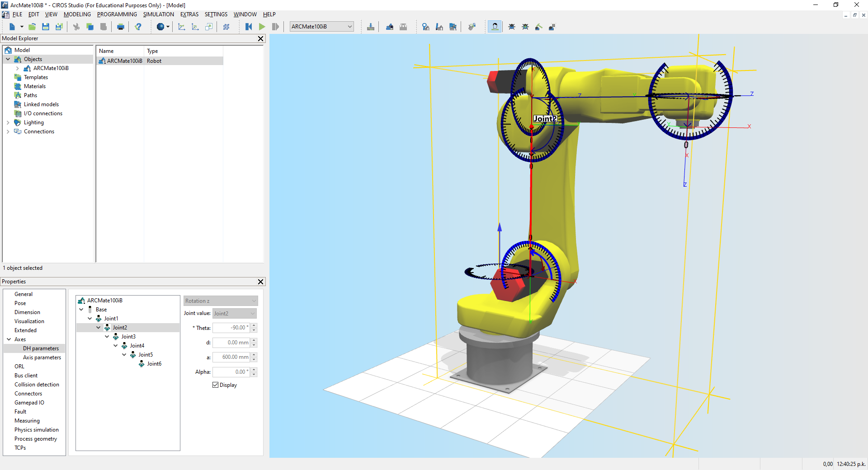Open the ARCMate100iB robot selector dropdown

tap(321, 27)
